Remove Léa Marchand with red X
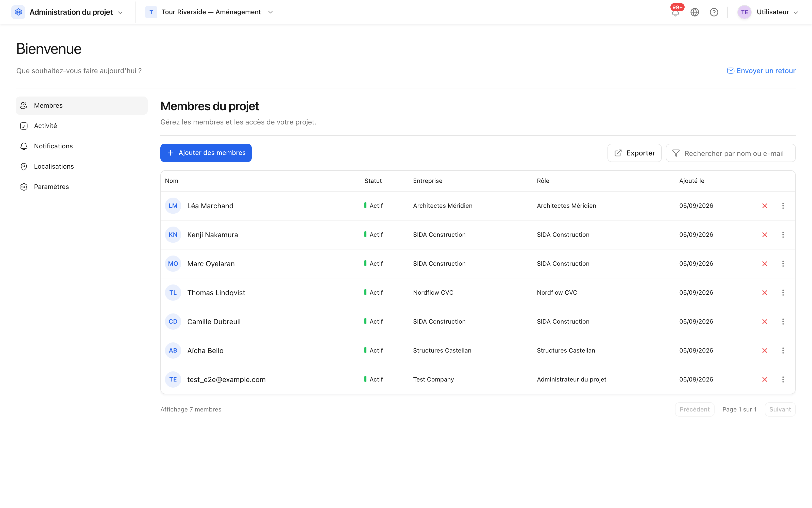Screen dimensions: 812x508 (765, 206)
